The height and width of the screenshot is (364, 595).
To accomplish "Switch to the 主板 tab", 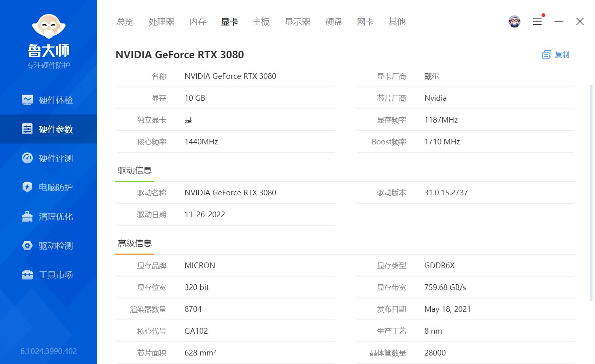I will [261, 21].
